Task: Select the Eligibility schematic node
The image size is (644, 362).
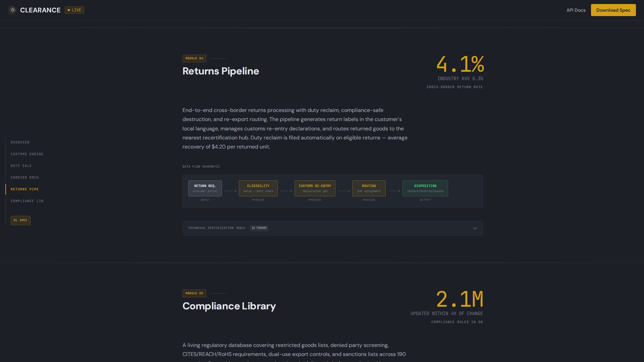Action: pyautogui.click(x=258, y=188)
